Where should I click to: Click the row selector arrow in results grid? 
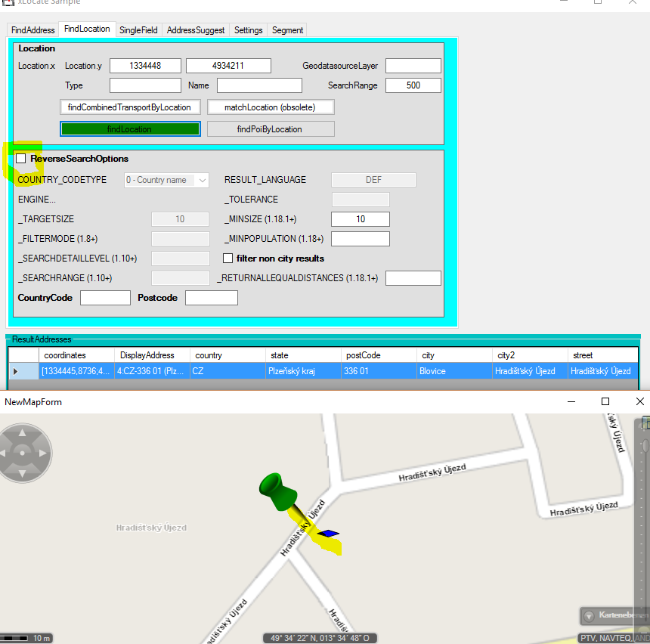tap(17, 371)
